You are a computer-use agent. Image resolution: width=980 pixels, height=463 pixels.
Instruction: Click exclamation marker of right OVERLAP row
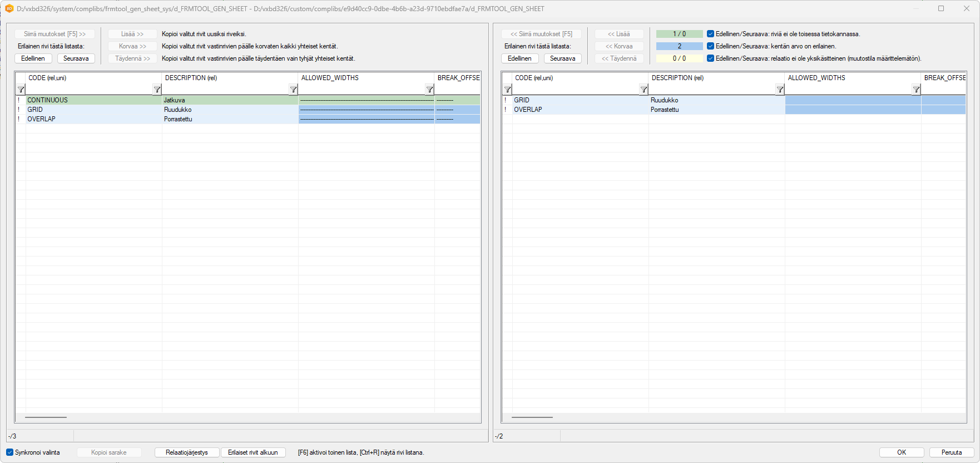click(x=506, y=110)
